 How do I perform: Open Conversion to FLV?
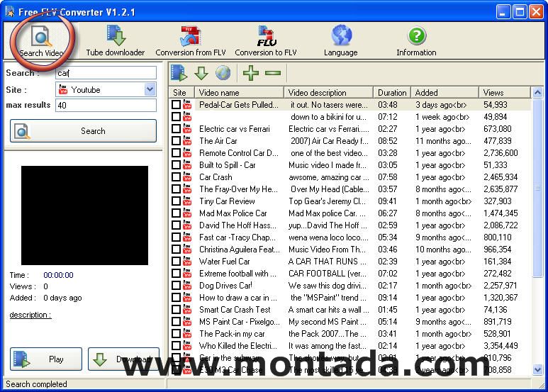click(266, 41)
